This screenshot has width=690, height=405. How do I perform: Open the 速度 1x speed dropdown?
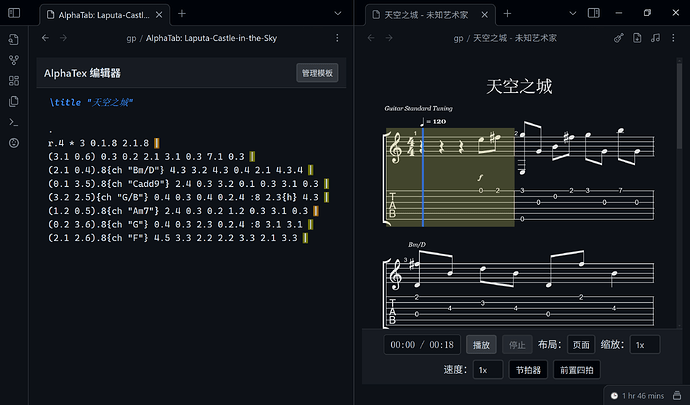[488, 370]
